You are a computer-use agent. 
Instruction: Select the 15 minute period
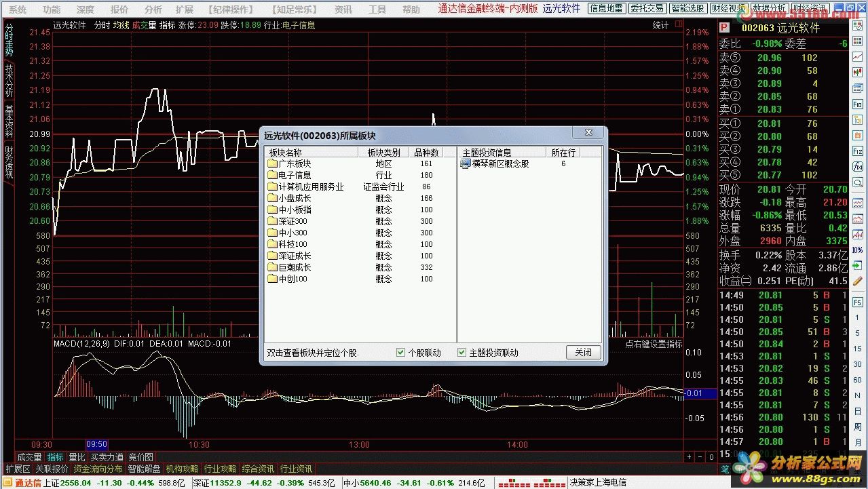coord(857,348)
